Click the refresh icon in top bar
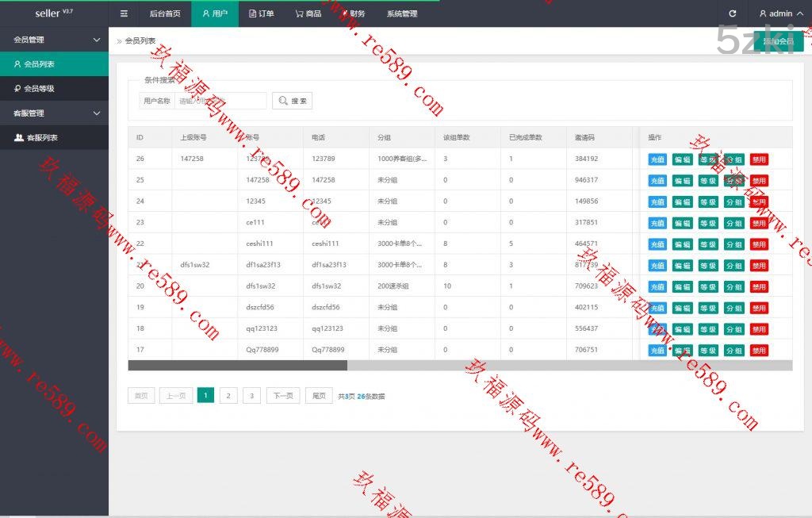812x518 pixels. 732,13
